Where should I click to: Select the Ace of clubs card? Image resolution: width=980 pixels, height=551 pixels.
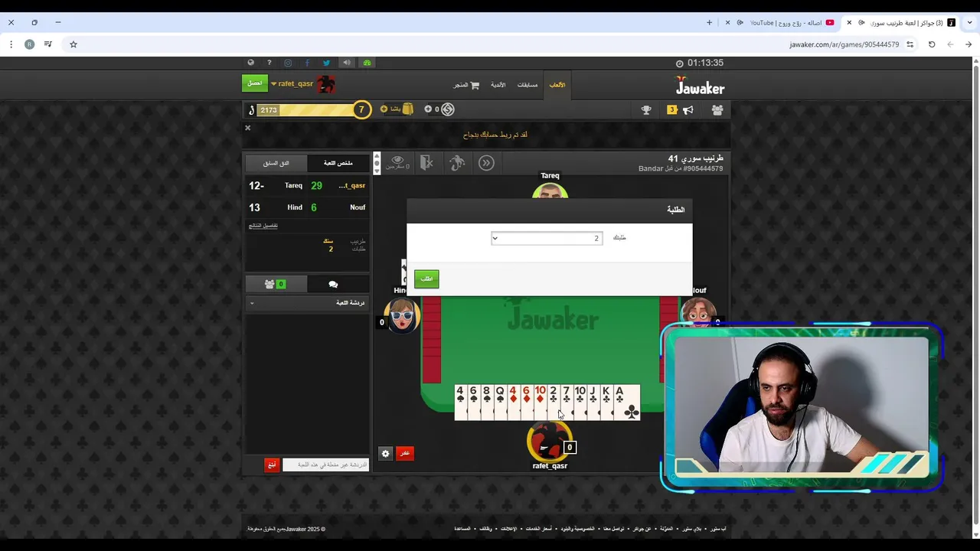tap(627, 403)
